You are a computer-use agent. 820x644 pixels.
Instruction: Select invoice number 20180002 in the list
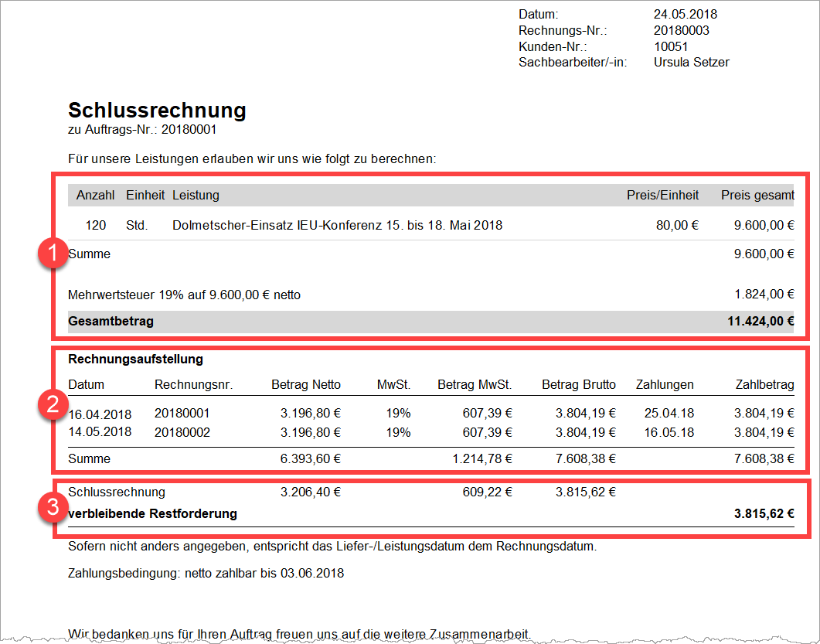click(x=182, y=432)
